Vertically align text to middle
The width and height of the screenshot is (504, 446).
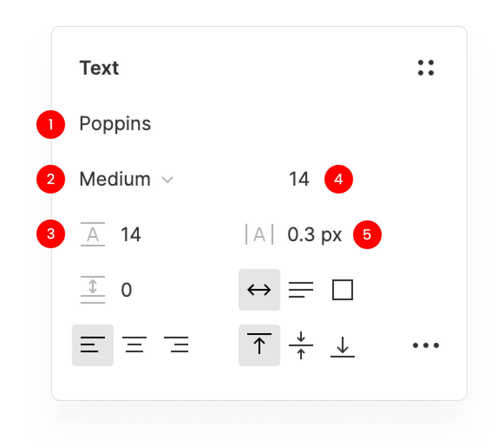(x=301, y=345)
